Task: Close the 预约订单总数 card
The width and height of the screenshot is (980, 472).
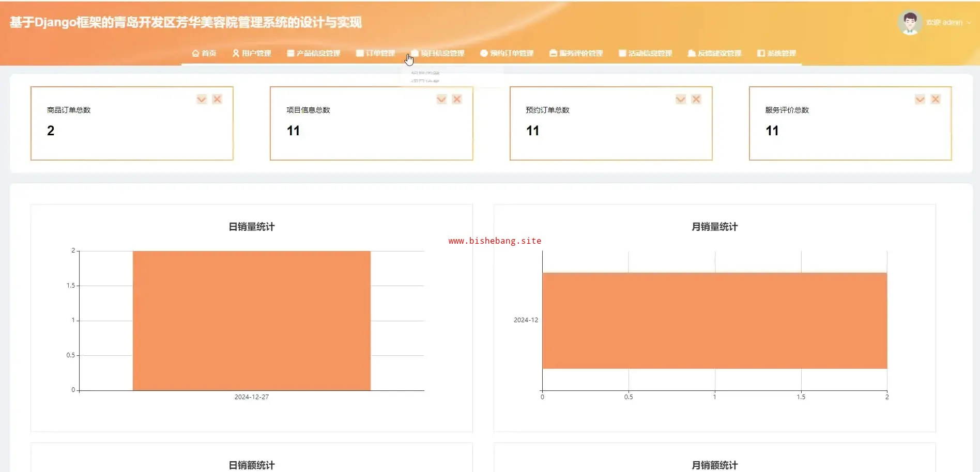Action: [x=696, y=99]
